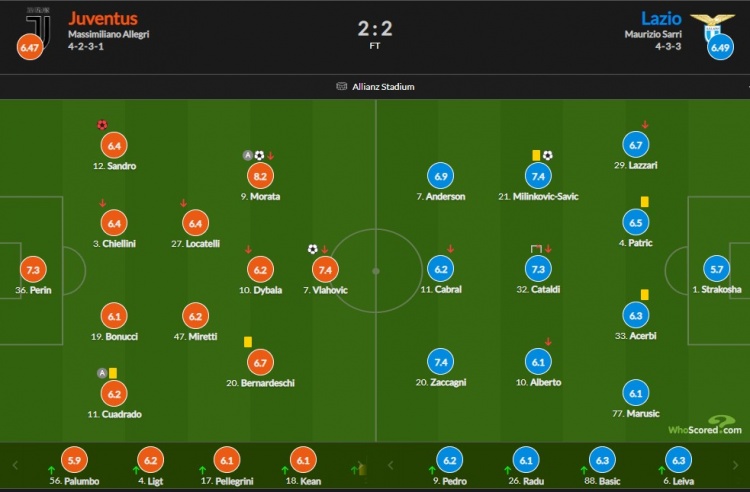Show previous Lazio substitutes arrow
The image size is (750, 492).
coord(390,465)
